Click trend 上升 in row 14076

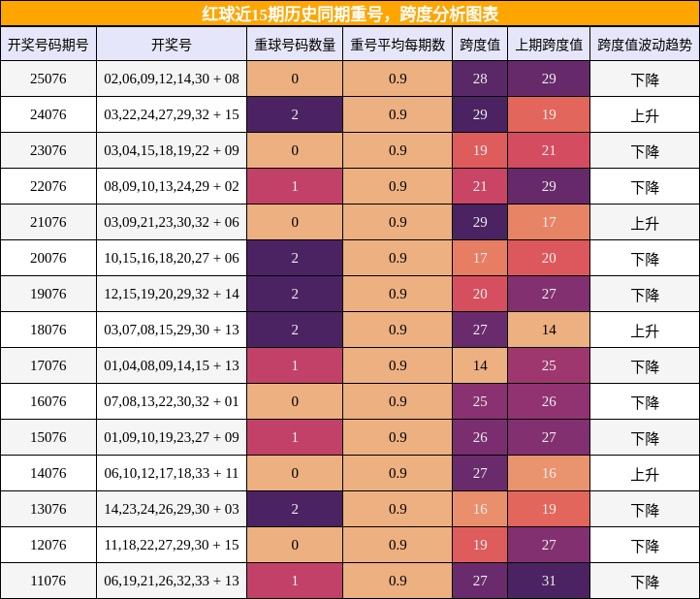pyautogui.click(x=645, y=474)
